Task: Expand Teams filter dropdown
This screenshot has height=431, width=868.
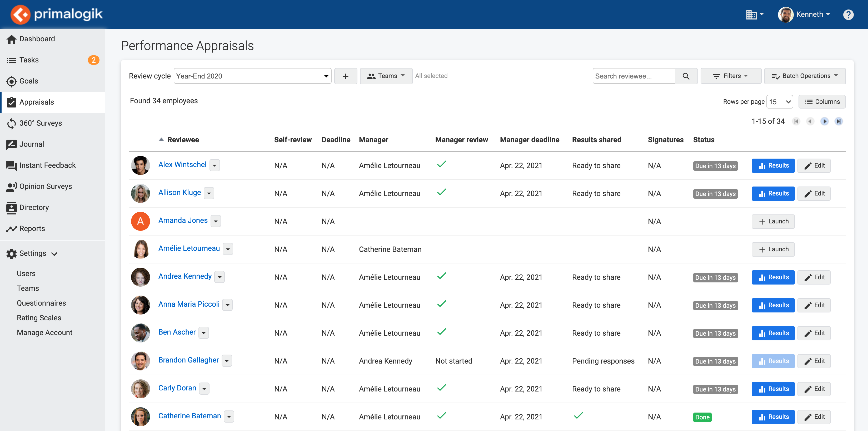Action: (386, 76)
